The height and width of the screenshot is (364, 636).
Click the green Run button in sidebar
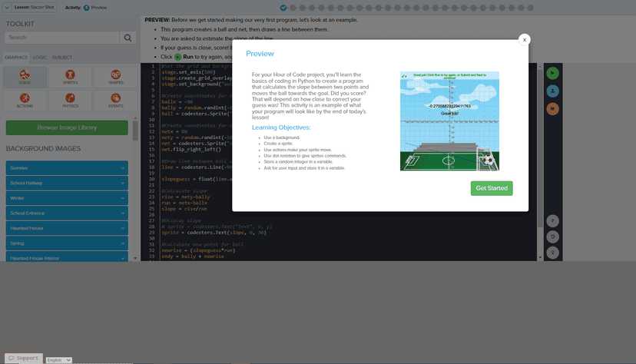552,74
